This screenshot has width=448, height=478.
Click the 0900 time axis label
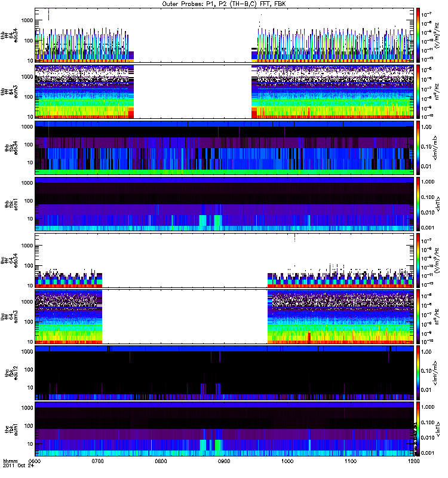(225, 461)
